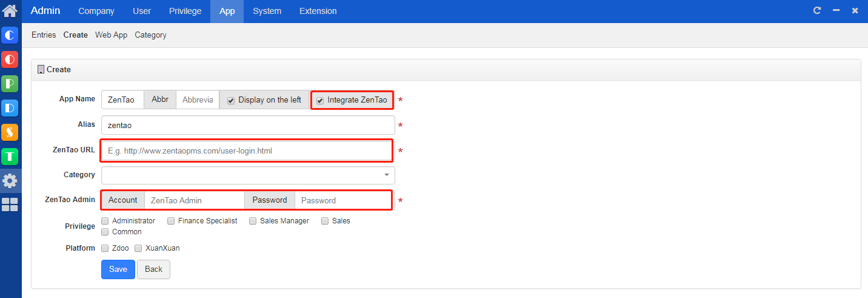868x298 pixels.
Task: Expand the Category dropdown
Action: point(387,175)
